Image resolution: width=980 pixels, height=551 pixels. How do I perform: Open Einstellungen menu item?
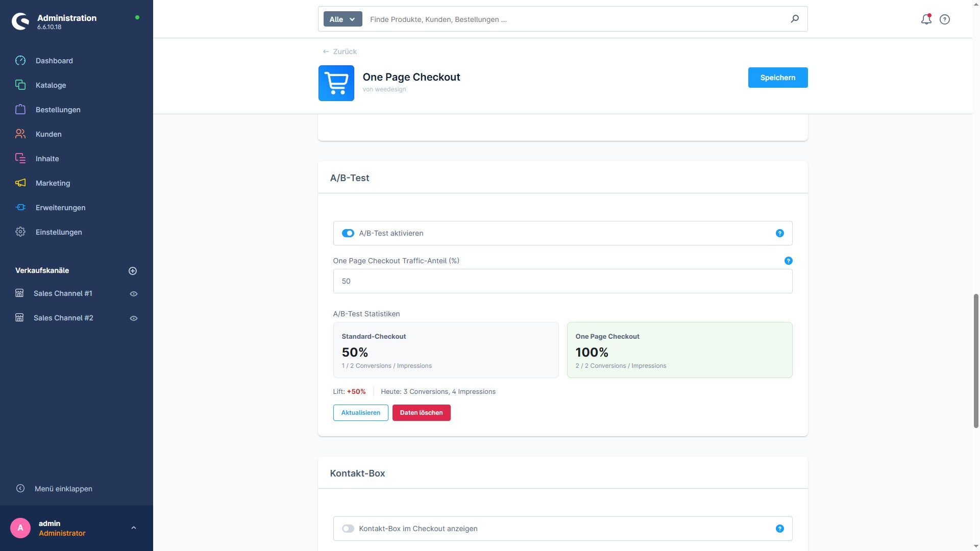click(x=59, y=232)
